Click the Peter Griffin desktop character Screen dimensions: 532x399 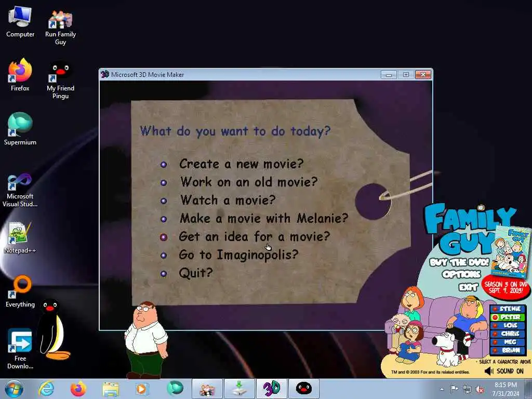146,340
